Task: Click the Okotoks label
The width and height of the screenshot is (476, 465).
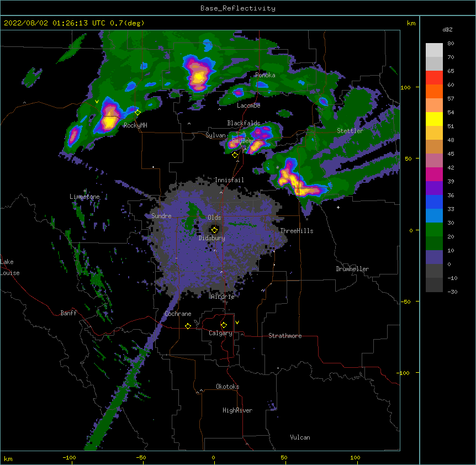Action: coord(228,387)
